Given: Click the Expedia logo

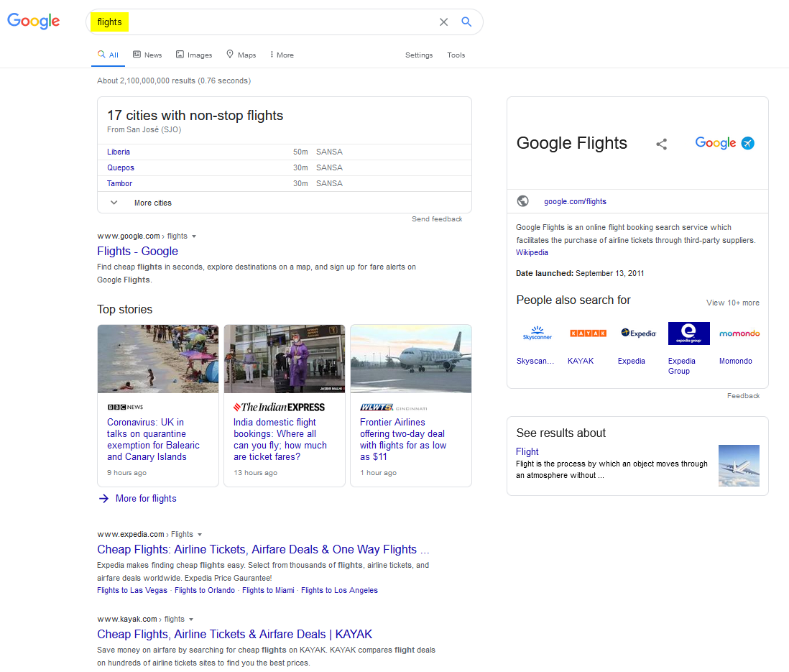Looking at the screenshot, I should pyautogui.click(x=638, y=333).
